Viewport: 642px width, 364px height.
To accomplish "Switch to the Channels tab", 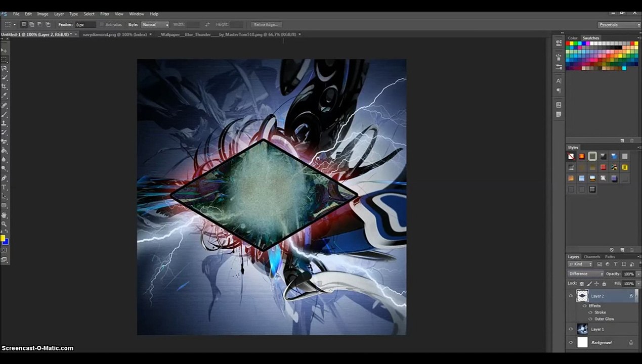I will pyautogui.click(x=591, y=257).
